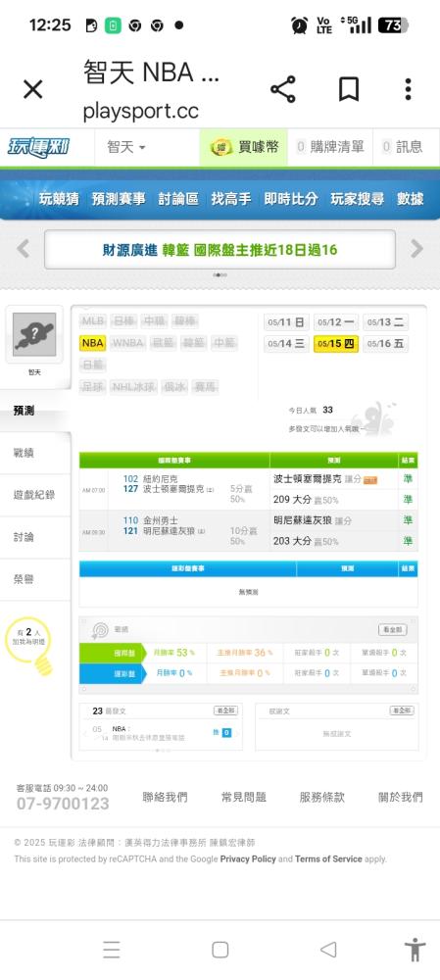Tap the Android recent apps button
Viewport: 440px width, 980px height.
(x=112, y=950)
